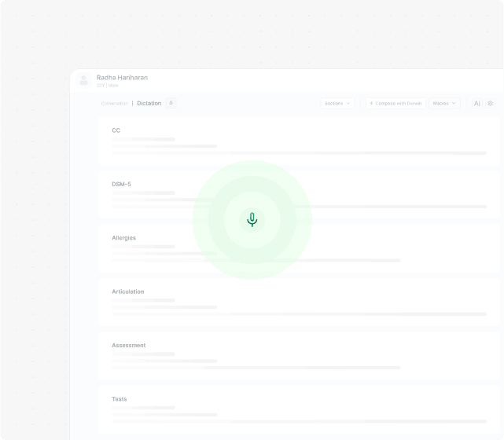Expand the Sections dropdown
Image resolution: width=504 pixels, height=440 pixels.
pos(337,103)
